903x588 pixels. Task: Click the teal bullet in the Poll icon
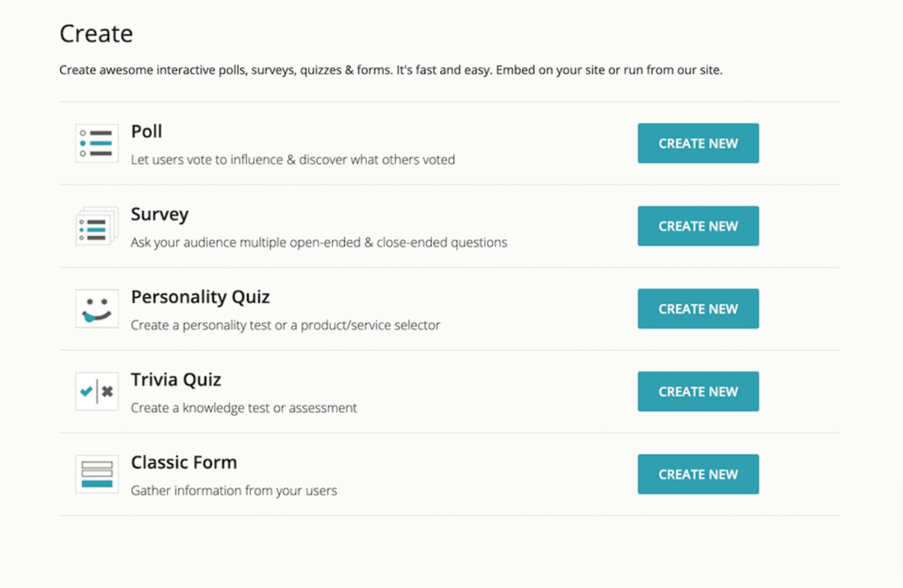pos(82,143)
